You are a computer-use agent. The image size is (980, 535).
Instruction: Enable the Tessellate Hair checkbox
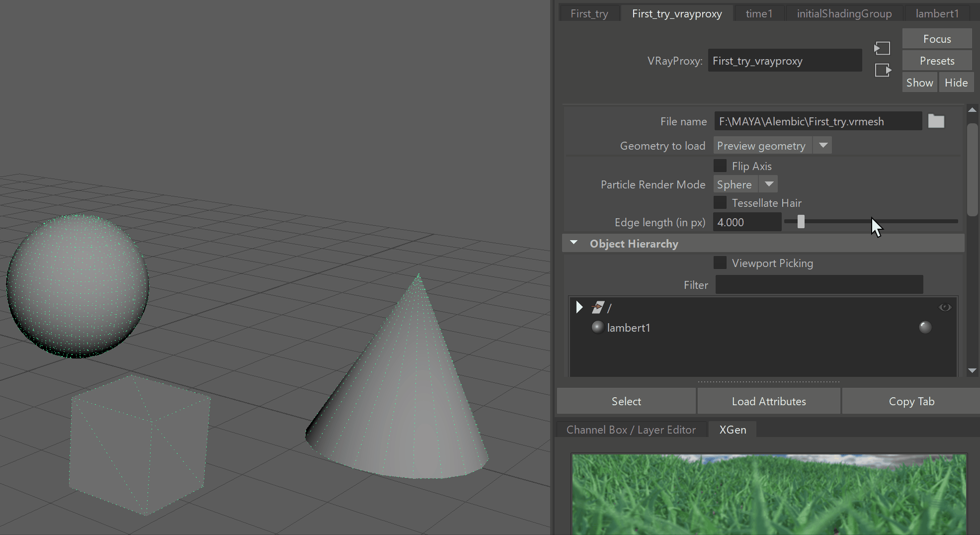[x=720, y=202]
